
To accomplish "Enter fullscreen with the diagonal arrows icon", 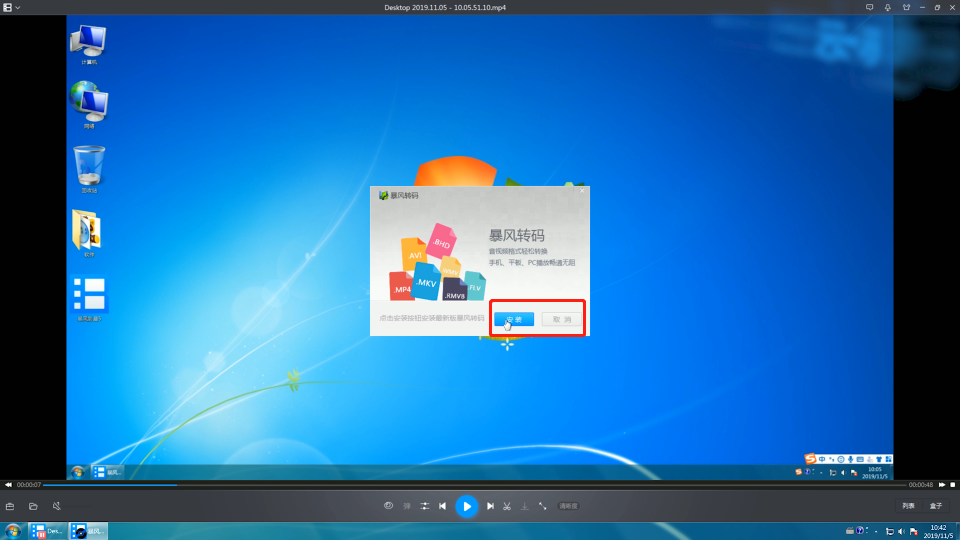I will click(x=542, y=506).
